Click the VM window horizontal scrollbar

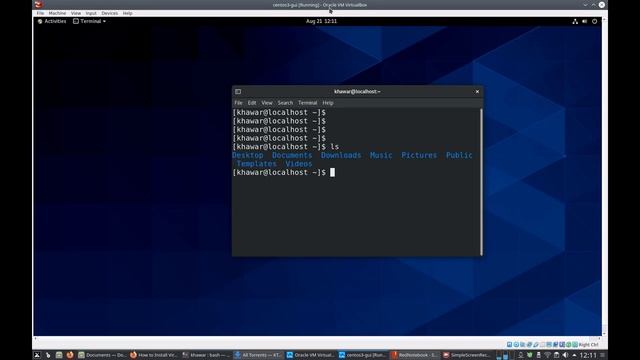pos(318,338)
